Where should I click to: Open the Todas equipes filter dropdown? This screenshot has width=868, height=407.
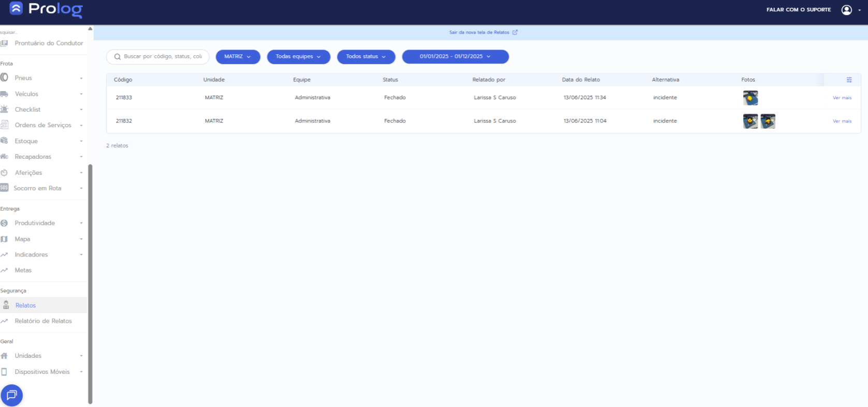298,56
